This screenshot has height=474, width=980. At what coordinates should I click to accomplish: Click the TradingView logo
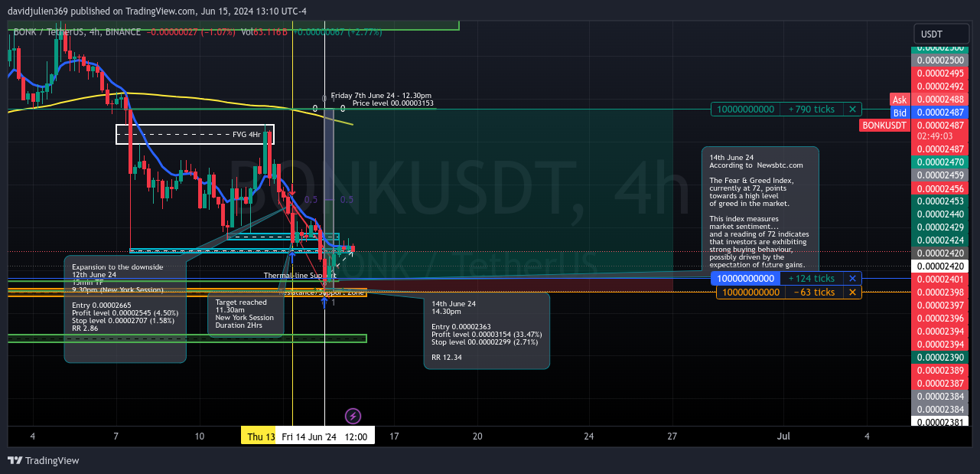[44, 460]
